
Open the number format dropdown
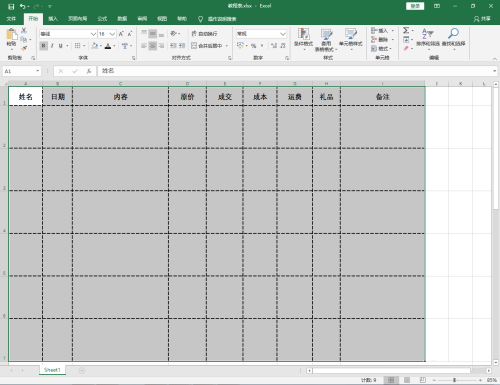[283, 34]
